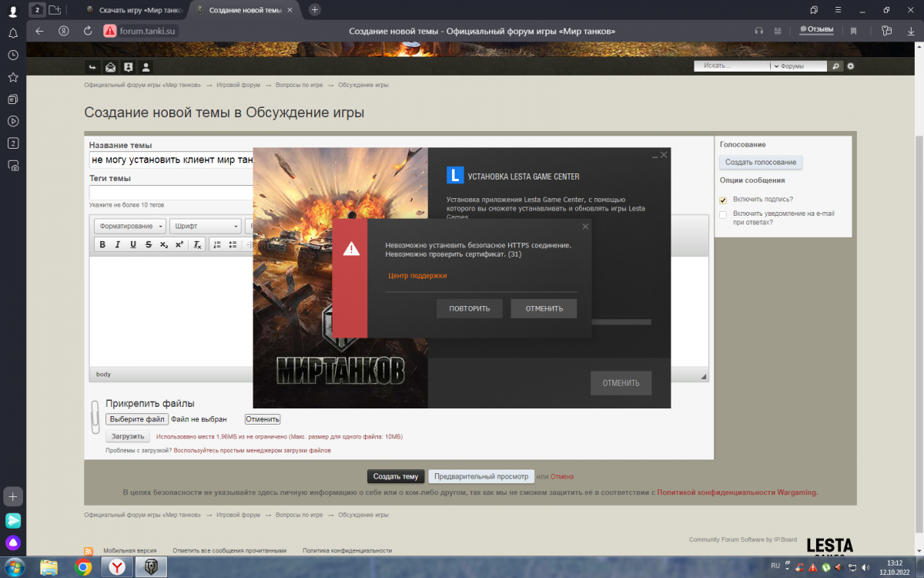
Task: Open File Explorer from the taskbar
Action: pos(49,567)
